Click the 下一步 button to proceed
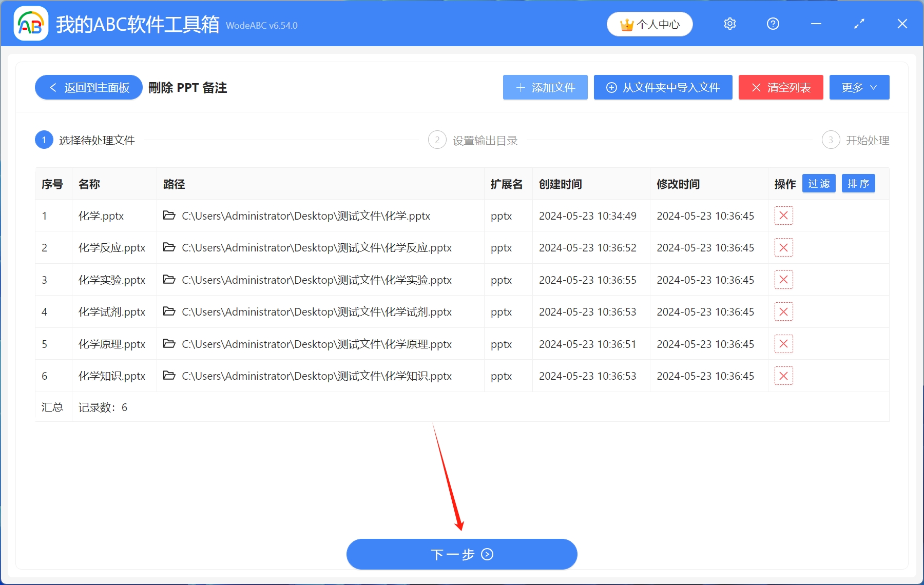The height and width of the screenshot is (585, 924). click(461, 554)
